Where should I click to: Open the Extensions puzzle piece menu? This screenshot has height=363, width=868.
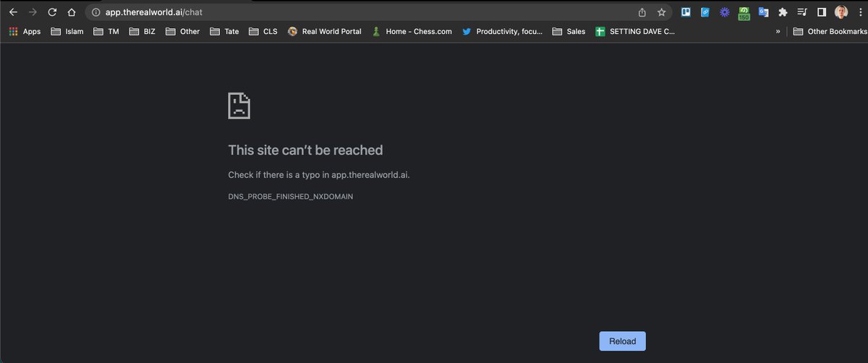tap(783, 12)
